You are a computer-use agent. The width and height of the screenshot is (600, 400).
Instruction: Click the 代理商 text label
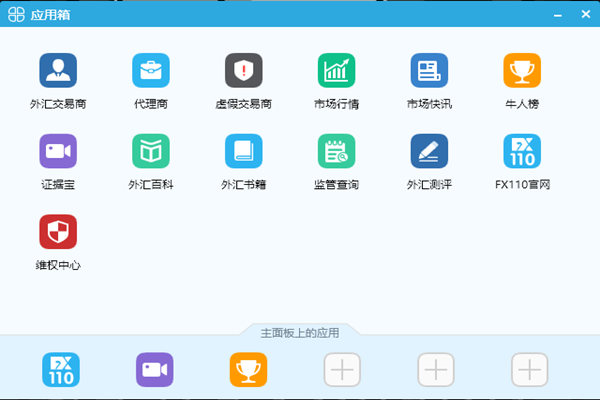[151, 104]
